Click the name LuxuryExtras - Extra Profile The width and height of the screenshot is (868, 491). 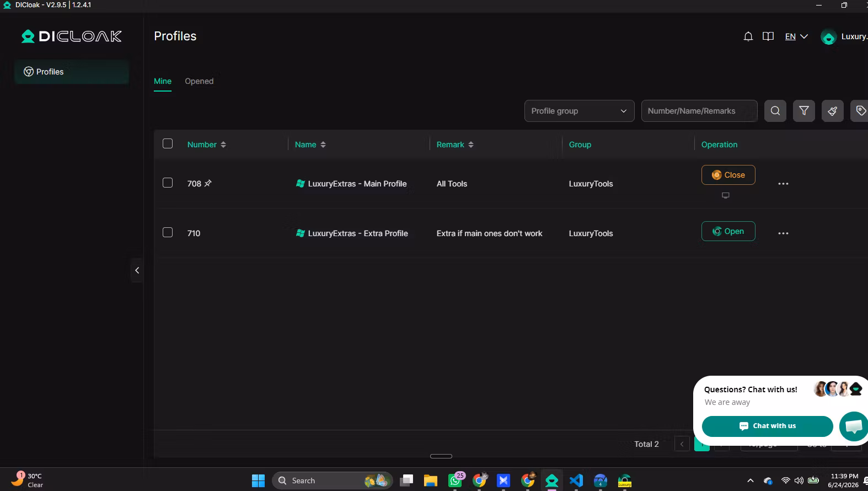pos(358,233)
